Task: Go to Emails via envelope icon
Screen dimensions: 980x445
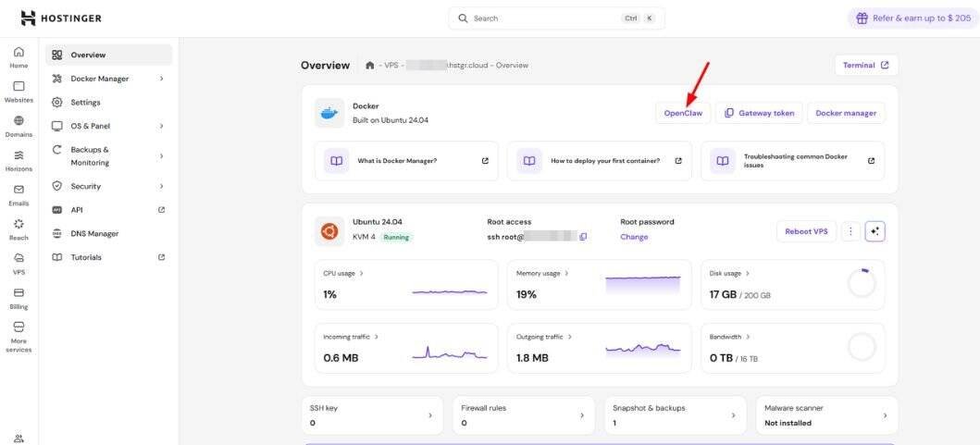Action: (x=19, y=190)
